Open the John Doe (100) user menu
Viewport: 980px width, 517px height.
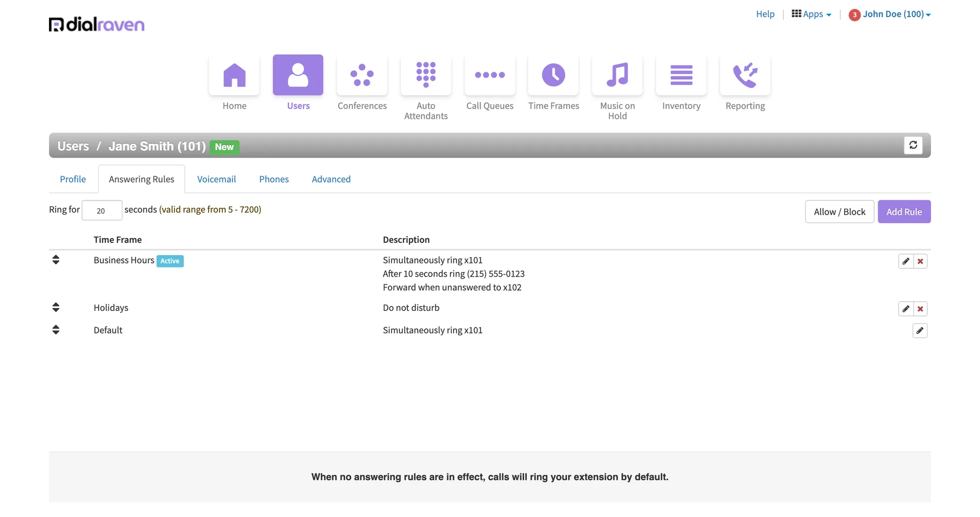coord(897,14)
